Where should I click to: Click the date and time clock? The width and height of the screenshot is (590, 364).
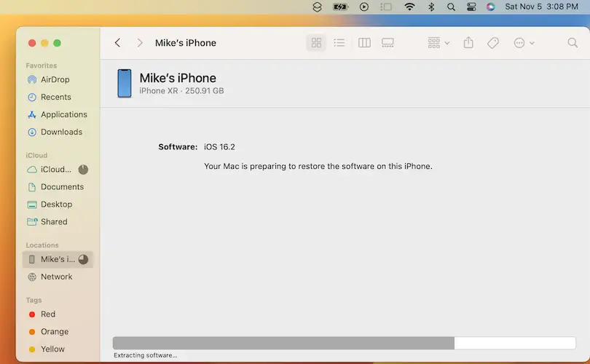coord(541,7)
